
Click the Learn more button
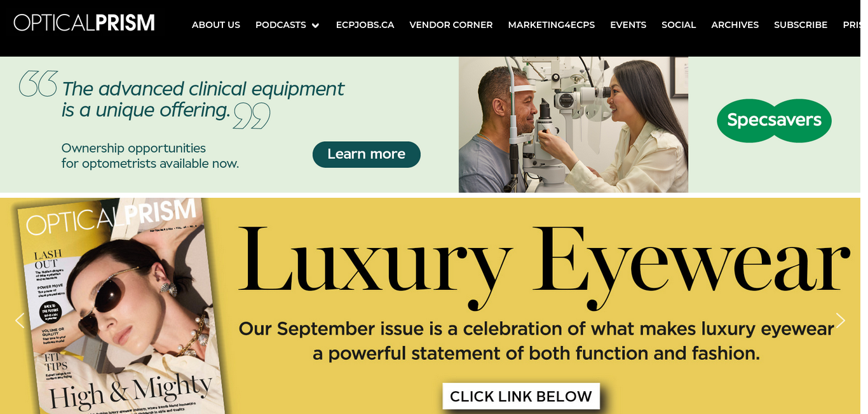coord(367,155)
